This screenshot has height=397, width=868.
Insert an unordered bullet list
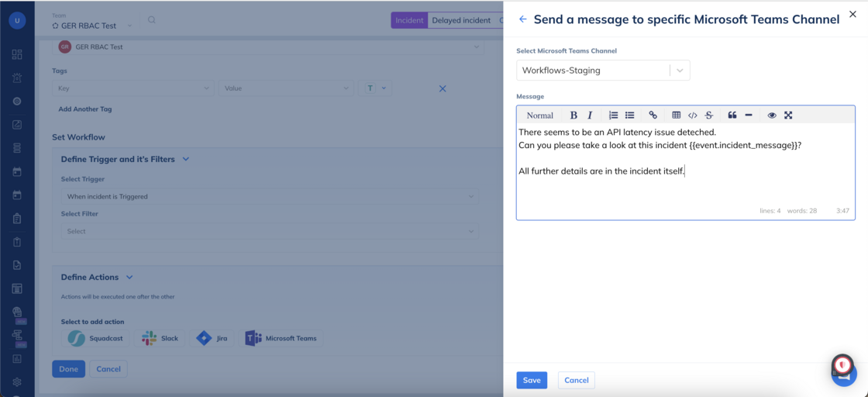[x=629, y=116]
